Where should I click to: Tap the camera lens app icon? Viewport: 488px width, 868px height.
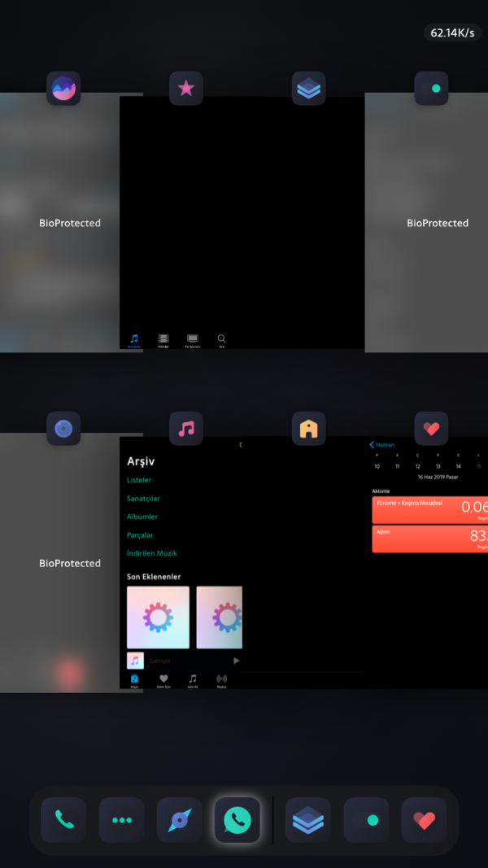coord(63,429)
